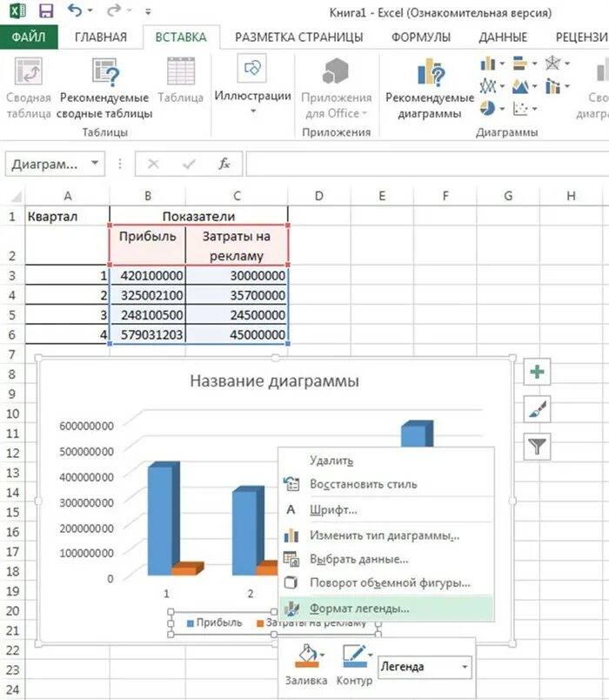
Task: Open the scatter chart dropdown arrow
Action: [x=534, y=109]
